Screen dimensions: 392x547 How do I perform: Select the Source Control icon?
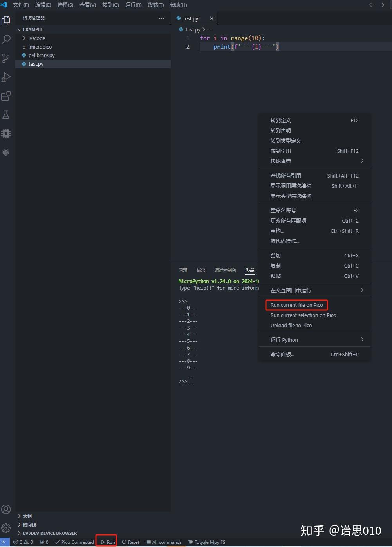tap(6, 58)
